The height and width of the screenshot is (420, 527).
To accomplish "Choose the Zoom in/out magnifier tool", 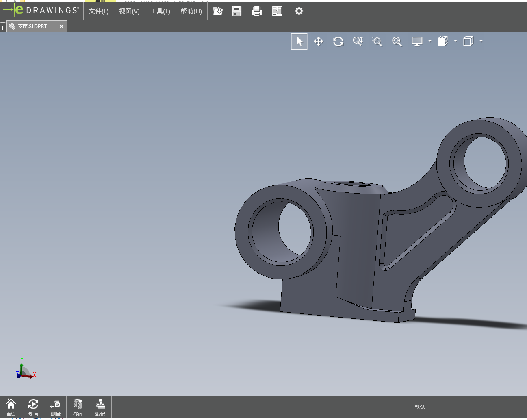I will pos(358,41).
